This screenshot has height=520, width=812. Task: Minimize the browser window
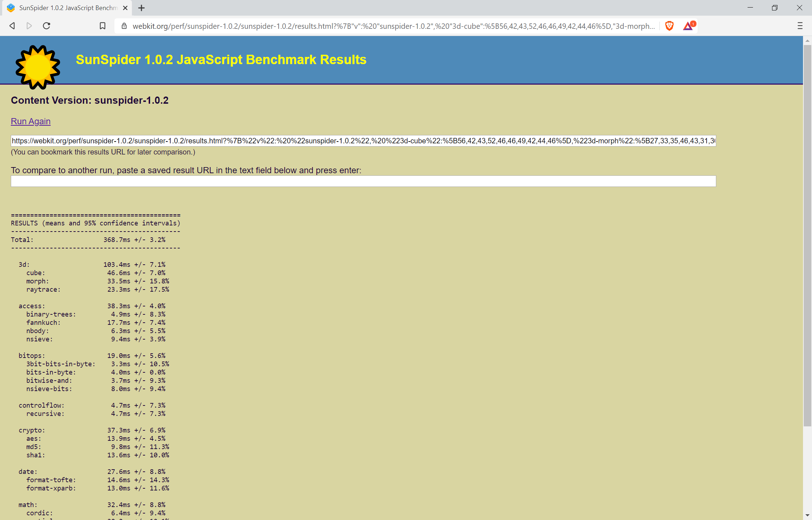tap(750, 8)
